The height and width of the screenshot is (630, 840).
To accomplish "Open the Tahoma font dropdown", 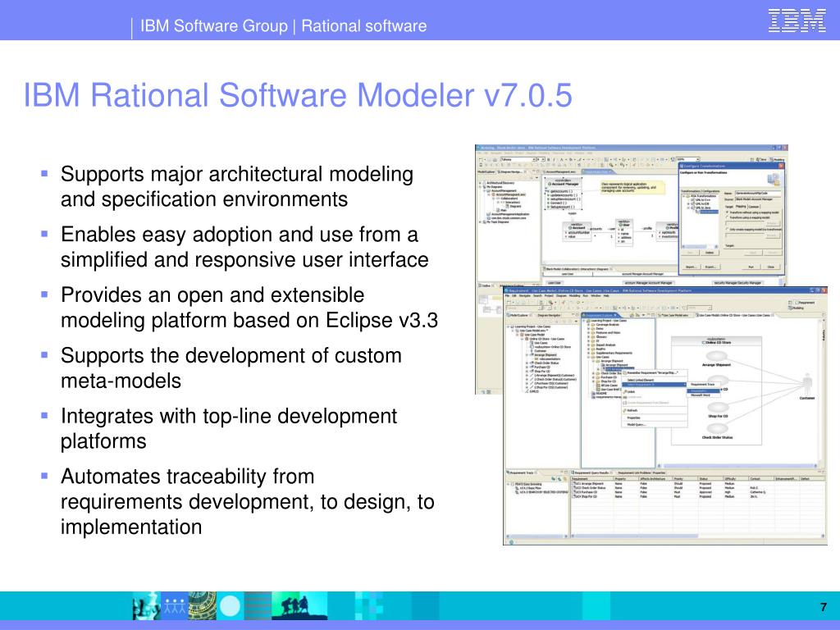I will click(534, 160).
